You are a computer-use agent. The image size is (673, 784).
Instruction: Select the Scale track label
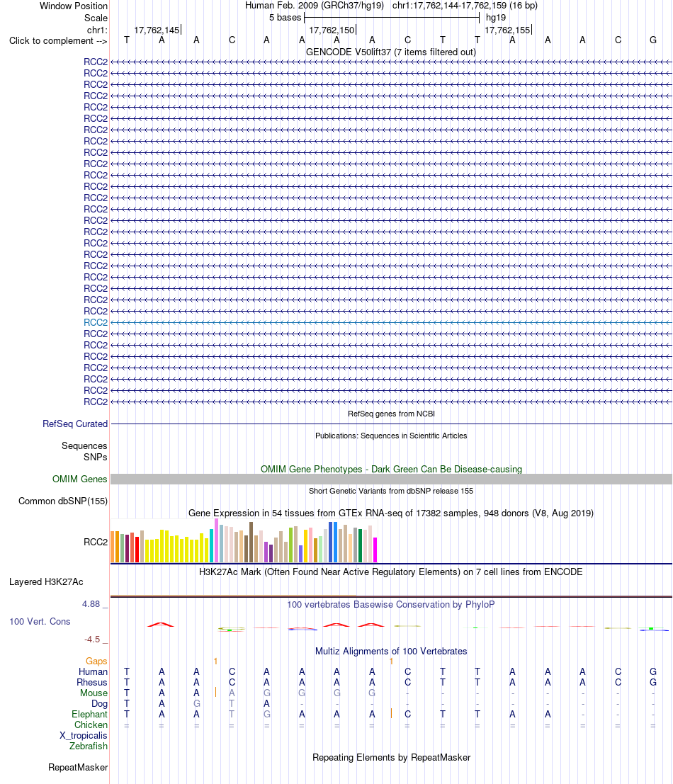(x=96, y=18)
